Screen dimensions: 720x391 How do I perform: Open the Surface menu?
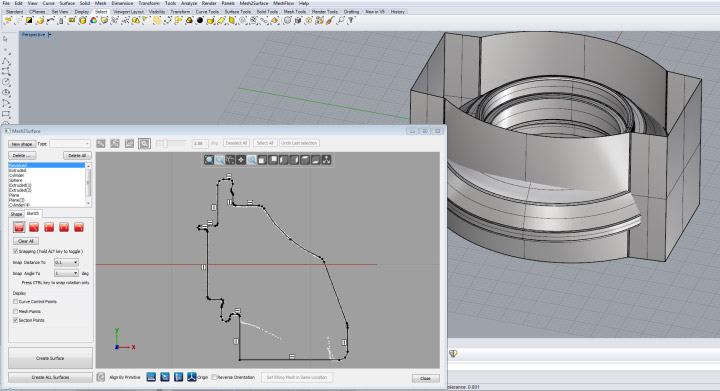coord(67,3)
